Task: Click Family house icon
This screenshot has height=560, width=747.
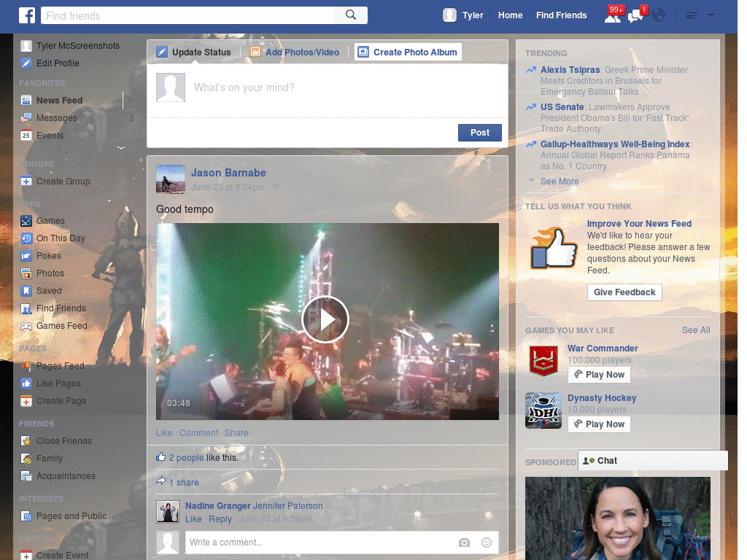Action: pyautogui.click(x=26, y=459)
